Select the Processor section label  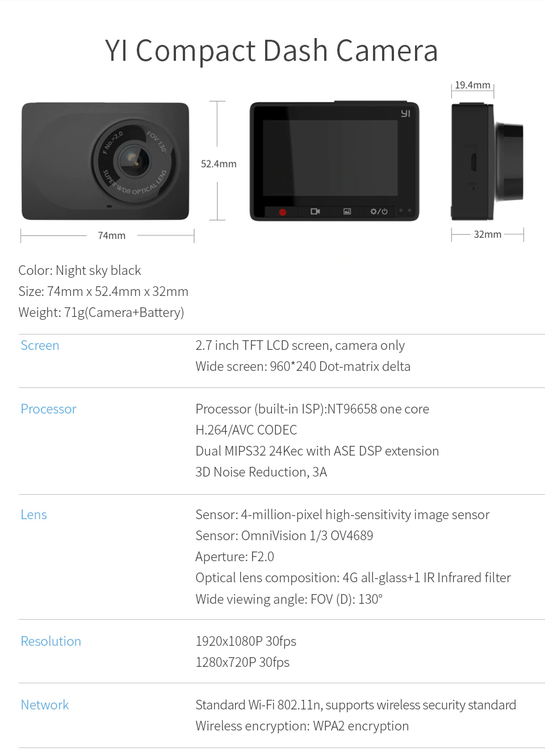click(48, 409)
